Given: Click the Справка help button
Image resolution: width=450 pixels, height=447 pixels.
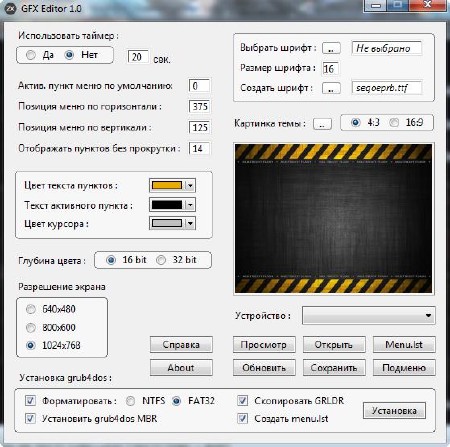Looking at the screenshot, I should pos(181,345).
